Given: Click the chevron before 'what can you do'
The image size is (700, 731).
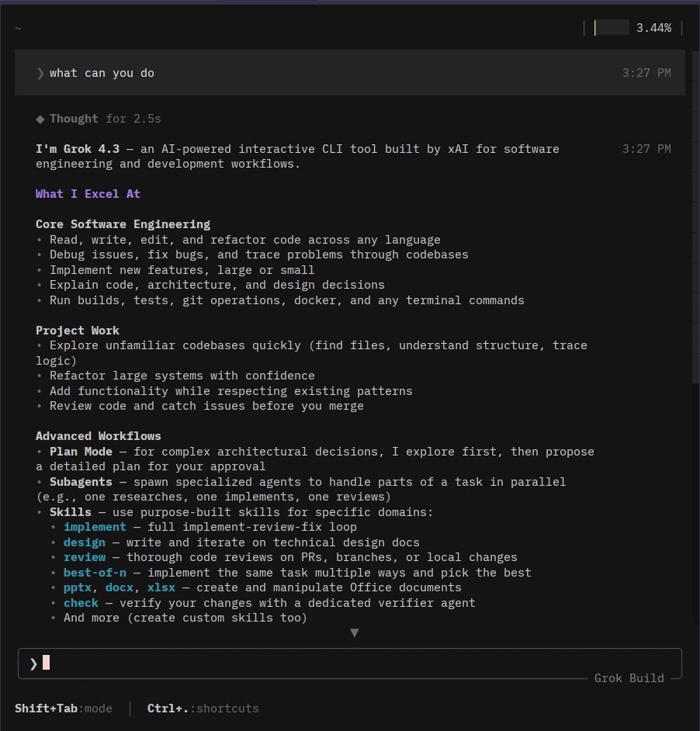Looking at the screenshot, I should coord(40,73).
